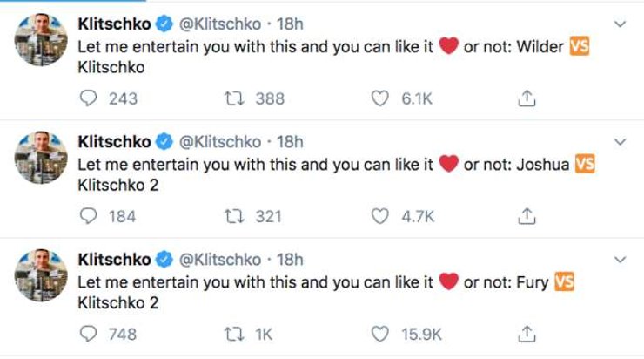This screenshot has height=359, width=644.
Task: Click the Klitschko display name on the Fury tweet
Action: (114, 259)
